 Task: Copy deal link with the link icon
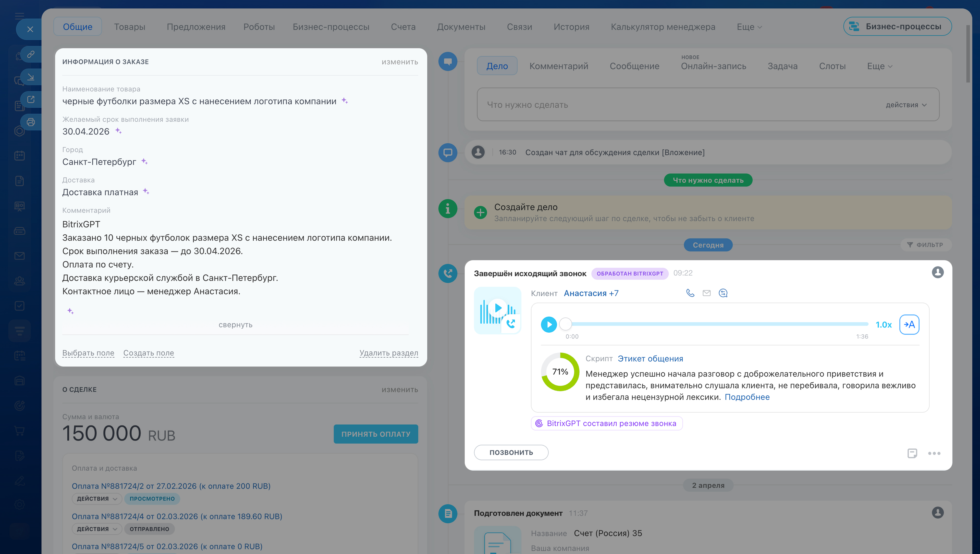pyautogui.click(x=31, y=54)
